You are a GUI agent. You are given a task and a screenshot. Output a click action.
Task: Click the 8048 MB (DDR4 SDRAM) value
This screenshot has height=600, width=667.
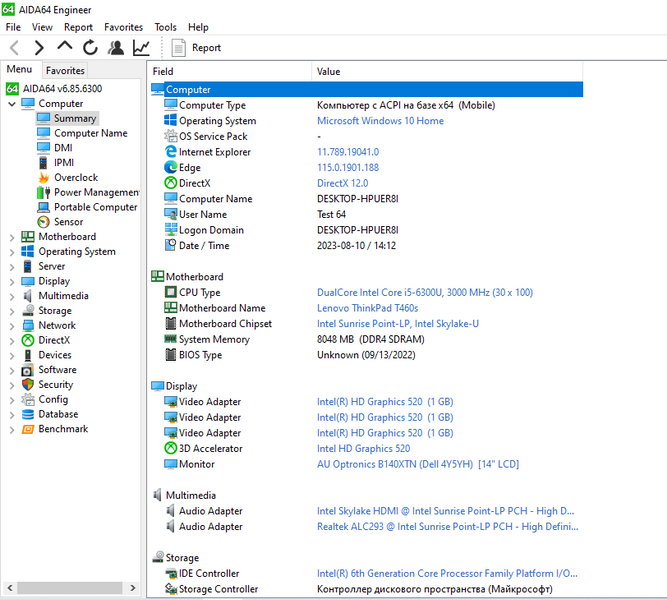point(371,340)
